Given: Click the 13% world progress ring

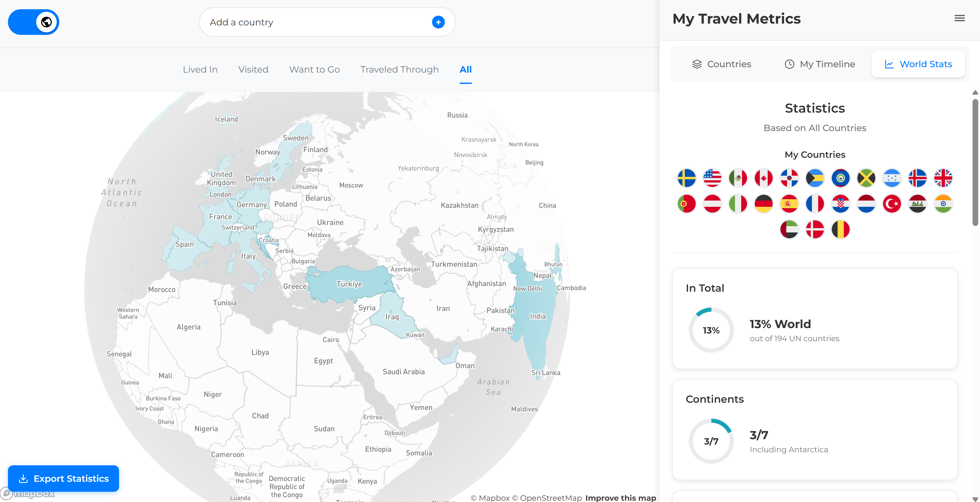Looking at the screenshot, I should click(x=711, y=330).
